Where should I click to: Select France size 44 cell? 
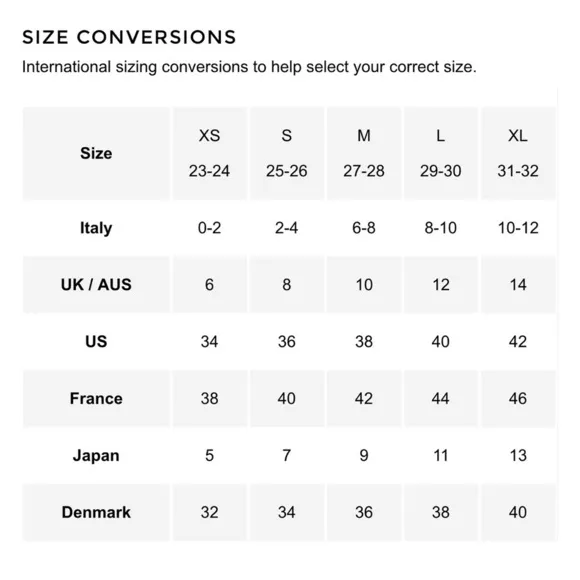(441, 398)
